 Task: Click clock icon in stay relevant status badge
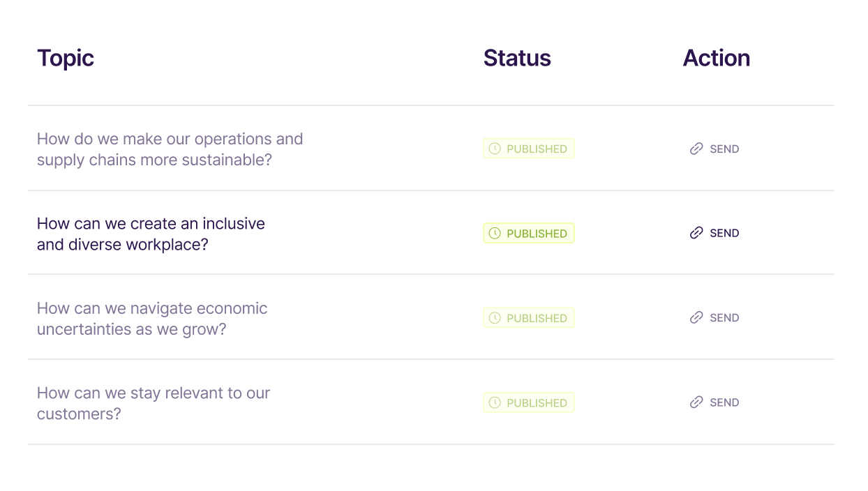[495, 402]
